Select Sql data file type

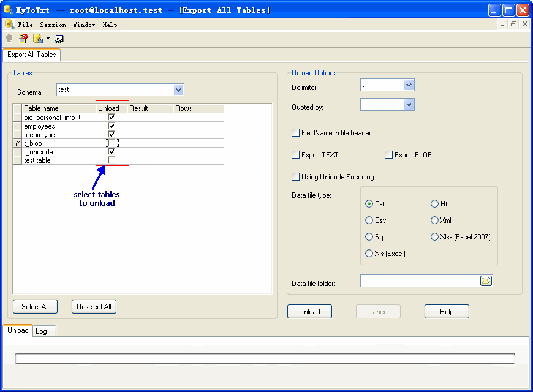(x=369, y=236)
